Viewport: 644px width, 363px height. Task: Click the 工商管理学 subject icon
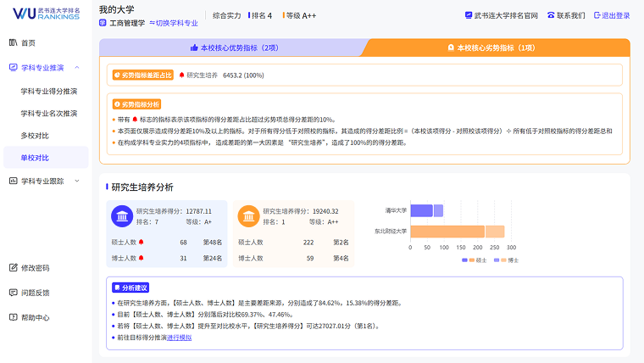[103, 23]
